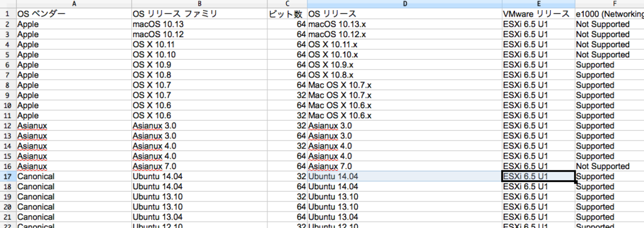Select the active 'ESXi 6.5 U1' cell in row 17
This screenshot has height=228, width=644.
[x=538, y=176]
